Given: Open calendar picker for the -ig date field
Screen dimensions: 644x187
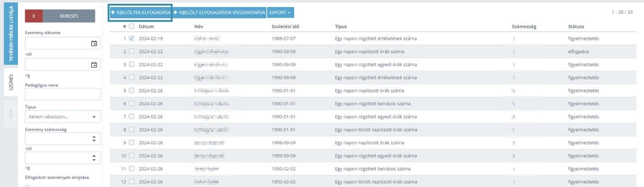Looking at the screenshot, I should 94,65.
